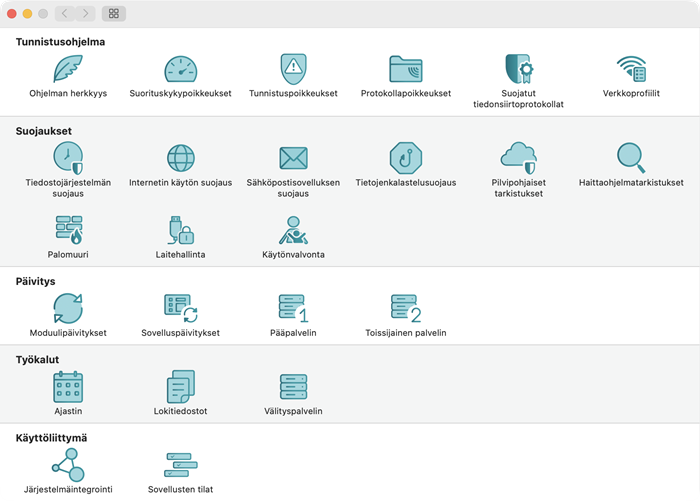Open Protokollapoikkeukset folder icon
The width and height of the screenshot is (700, 501).
tap(405, 69)
